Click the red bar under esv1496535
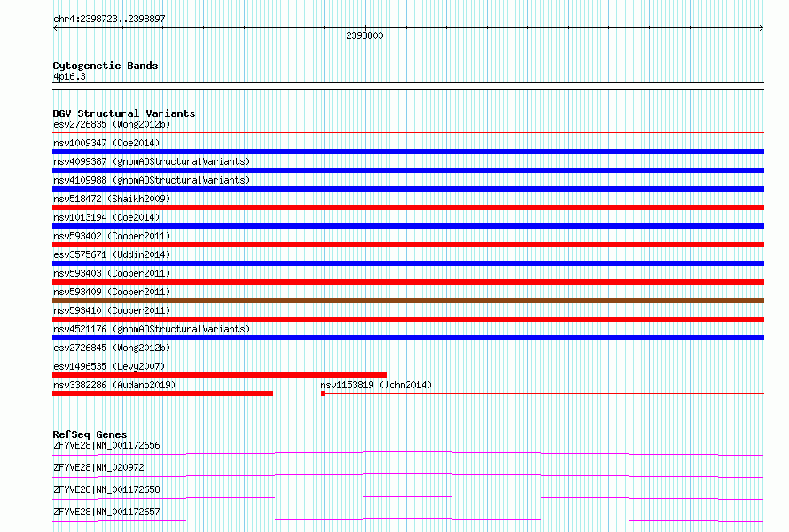The height and width of the screenshot is (532, 789). tap(219, 375)
